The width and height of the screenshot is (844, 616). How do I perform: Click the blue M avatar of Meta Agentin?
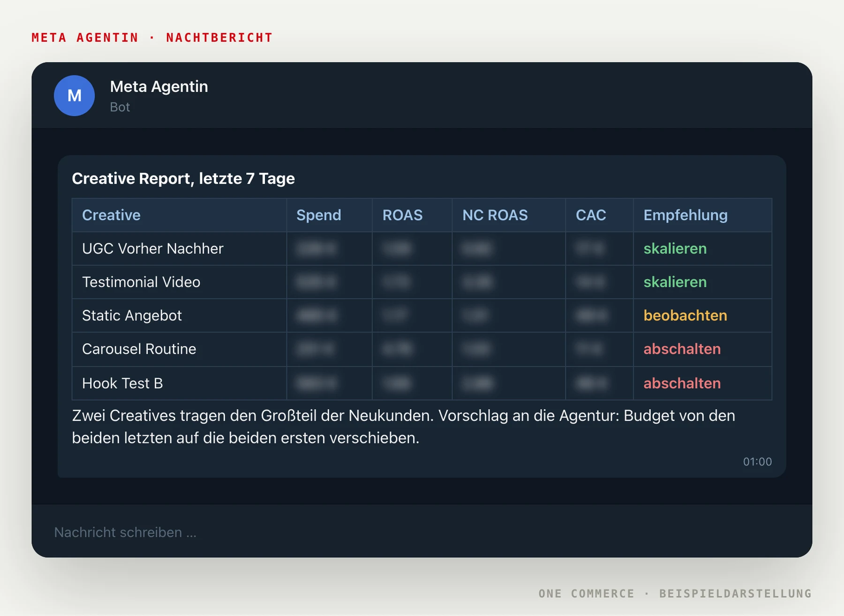pos(74,96)
